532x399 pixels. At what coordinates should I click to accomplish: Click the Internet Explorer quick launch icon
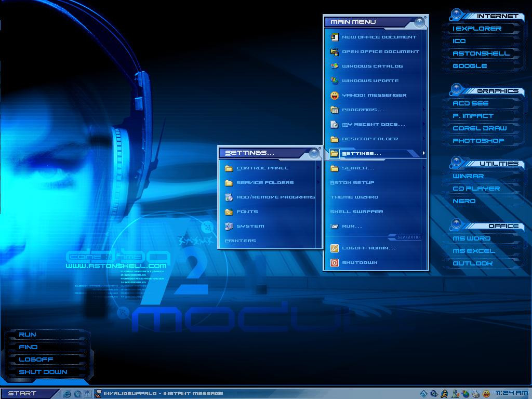[x=67, y=394]
